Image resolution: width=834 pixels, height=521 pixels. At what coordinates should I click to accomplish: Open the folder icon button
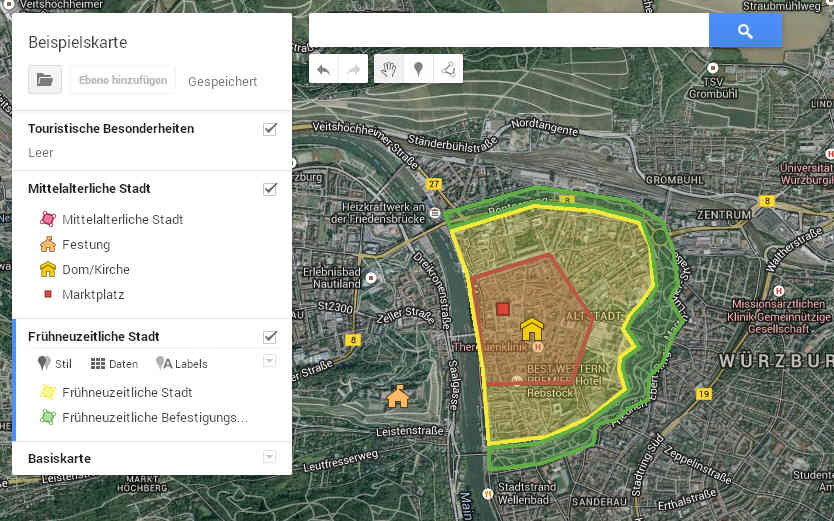(x=45, y=80)
